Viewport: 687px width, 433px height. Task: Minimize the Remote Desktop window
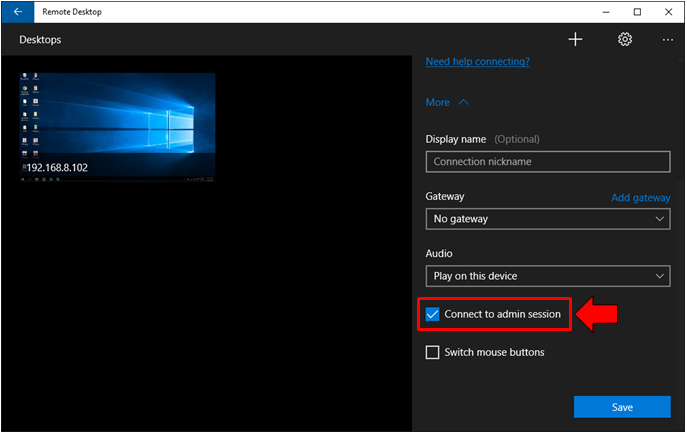click(x=606, y=12)
